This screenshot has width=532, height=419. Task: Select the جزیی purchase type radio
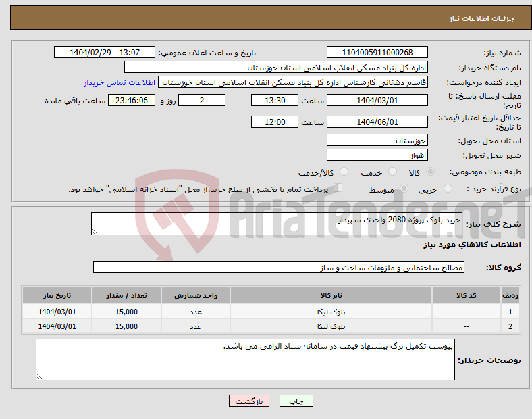tap(448, 189)
